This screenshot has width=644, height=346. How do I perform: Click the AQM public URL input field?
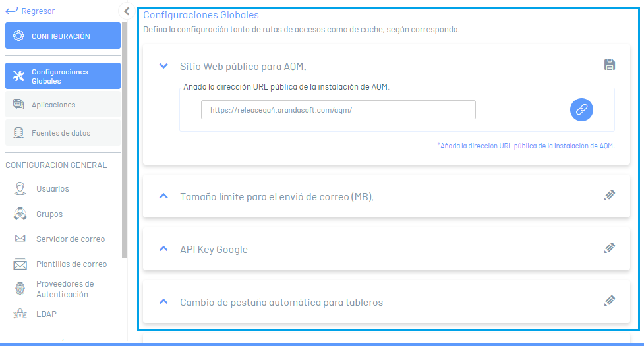point(338,110)
